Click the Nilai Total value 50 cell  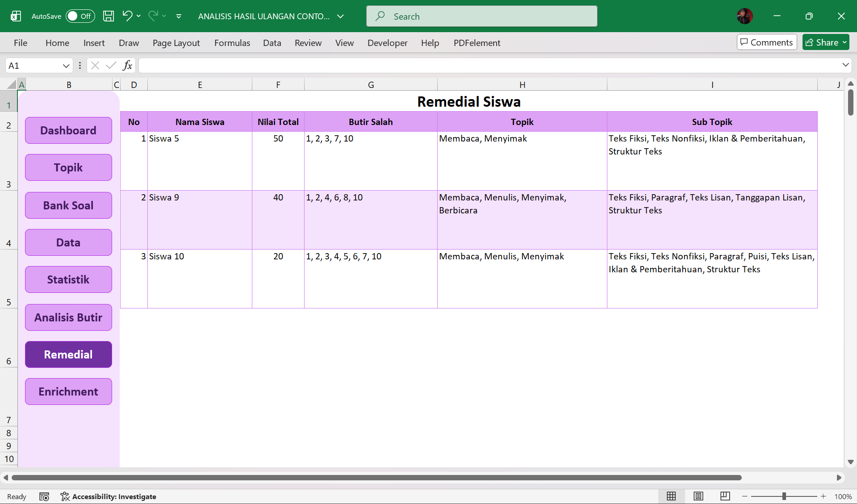[x=278, y=161]
